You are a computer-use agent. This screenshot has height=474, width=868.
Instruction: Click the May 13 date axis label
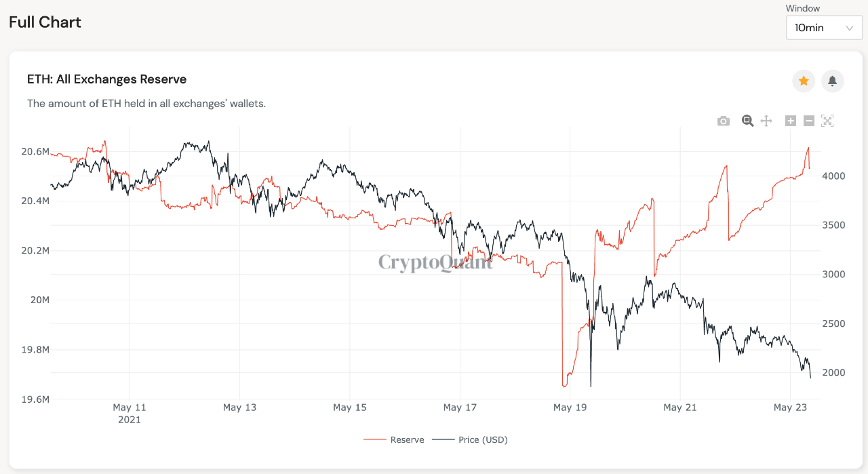(239, 408)
